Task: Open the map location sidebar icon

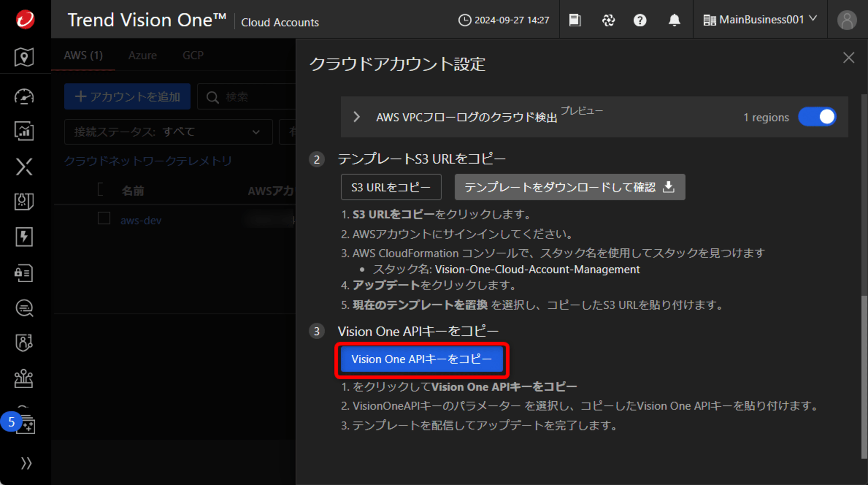Action: [24, 57]
